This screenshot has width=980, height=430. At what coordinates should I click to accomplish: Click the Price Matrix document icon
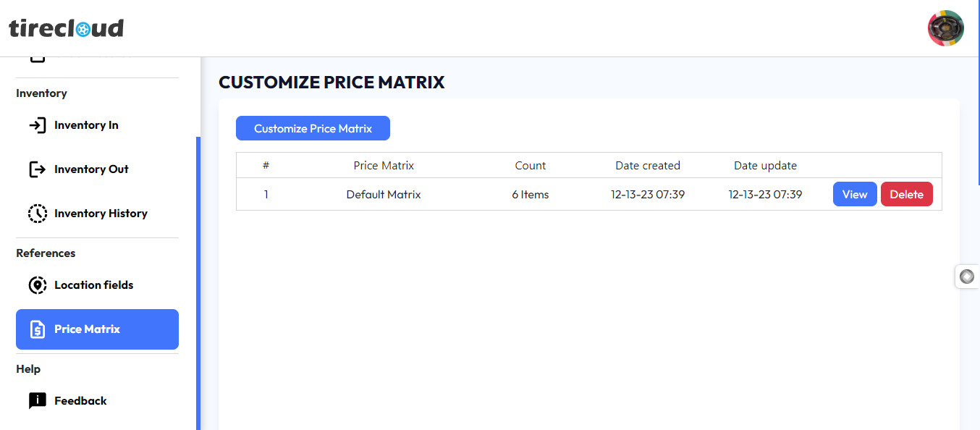[37, 329]
